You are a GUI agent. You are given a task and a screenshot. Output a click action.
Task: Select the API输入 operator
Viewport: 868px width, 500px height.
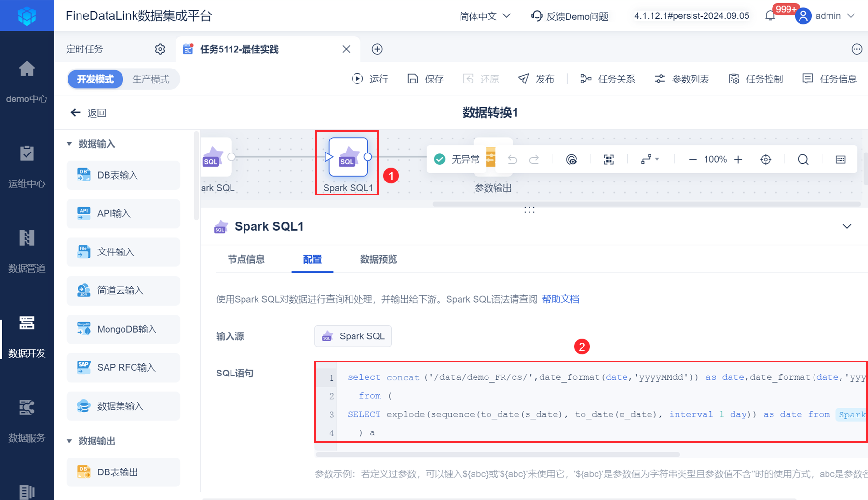tap(123, 213)
